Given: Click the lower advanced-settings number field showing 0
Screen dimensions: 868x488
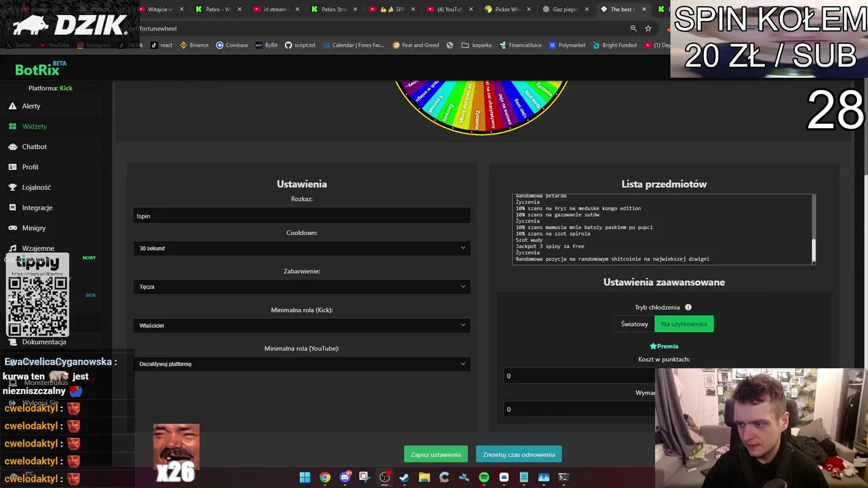Looking at the screenshot, I should 579,409.
